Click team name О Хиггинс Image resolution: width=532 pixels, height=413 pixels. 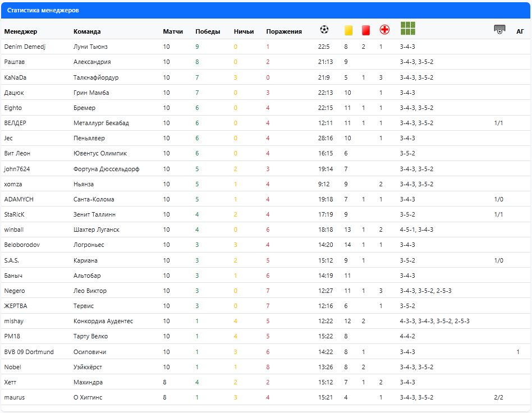(88, 397)
